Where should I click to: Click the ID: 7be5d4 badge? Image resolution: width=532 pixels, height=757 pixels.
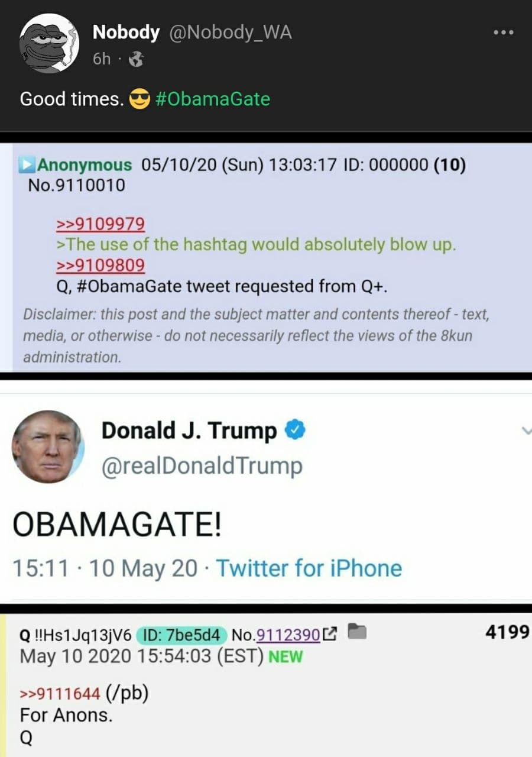pos(182,635)
